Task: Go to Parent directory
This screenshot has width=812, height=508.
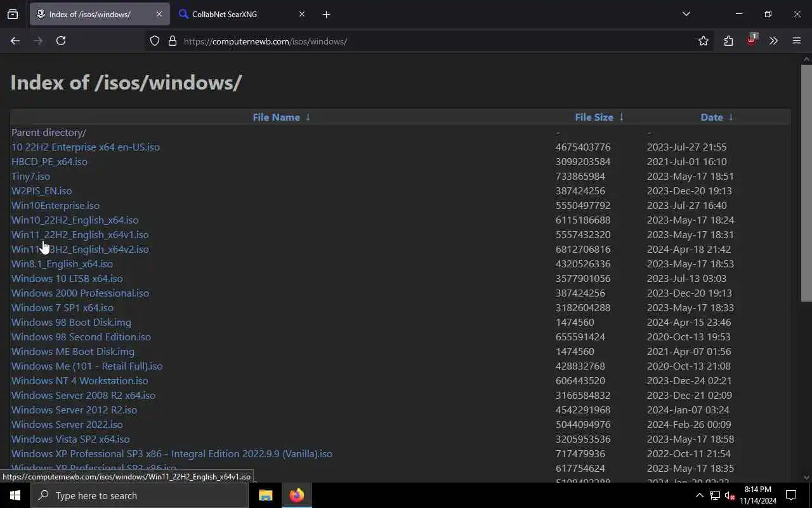Action: (x=49, y=132)
